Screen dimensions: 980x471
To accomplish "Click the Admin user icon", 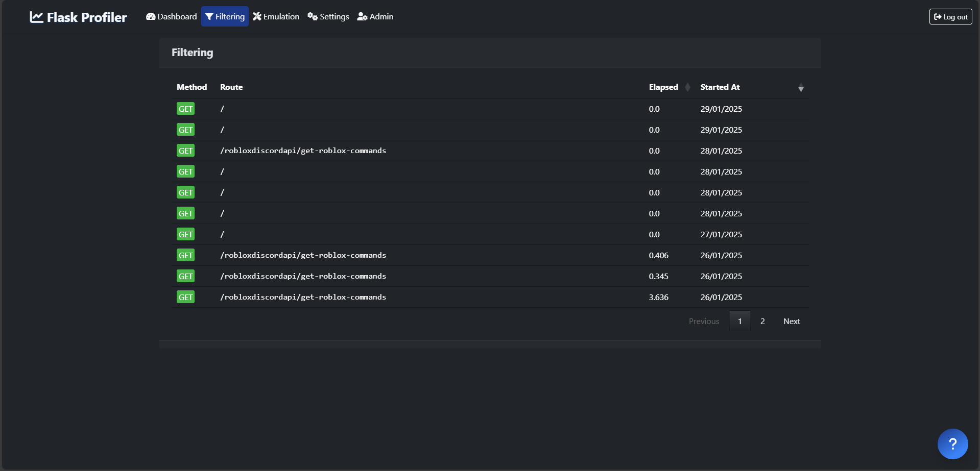I will click(362, 16).
